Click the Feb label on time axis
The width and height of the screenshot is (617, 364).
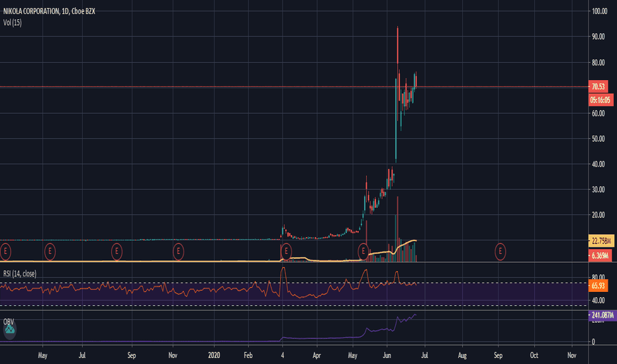point(248,355)
